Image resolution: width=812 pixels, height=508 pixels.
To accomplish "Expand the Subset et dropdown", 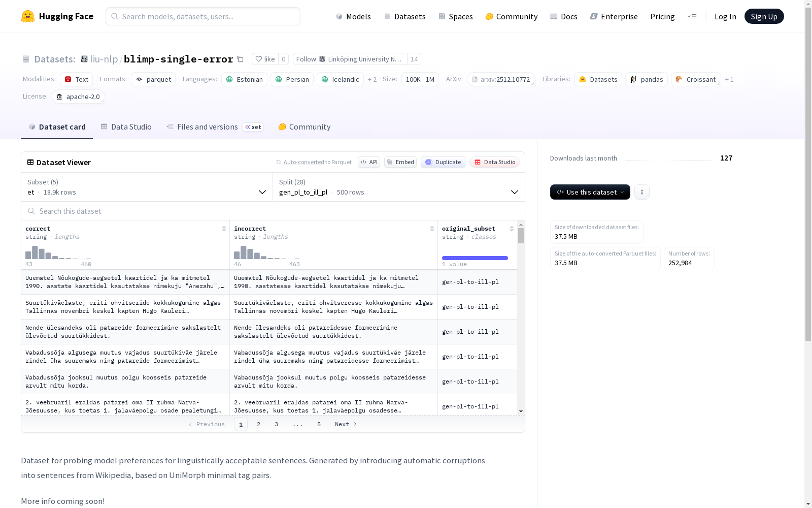I will pos(147,187).
